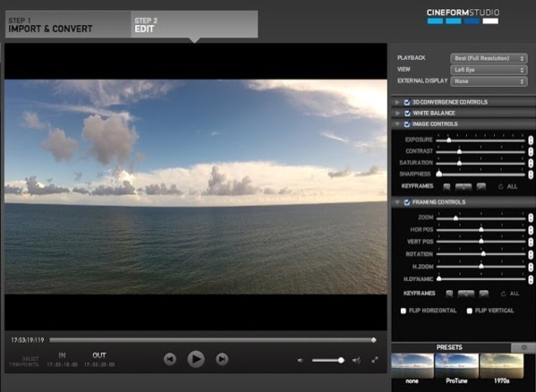Click the Zoom slider handle
The image size is (536, 392).
coord(455,217)
